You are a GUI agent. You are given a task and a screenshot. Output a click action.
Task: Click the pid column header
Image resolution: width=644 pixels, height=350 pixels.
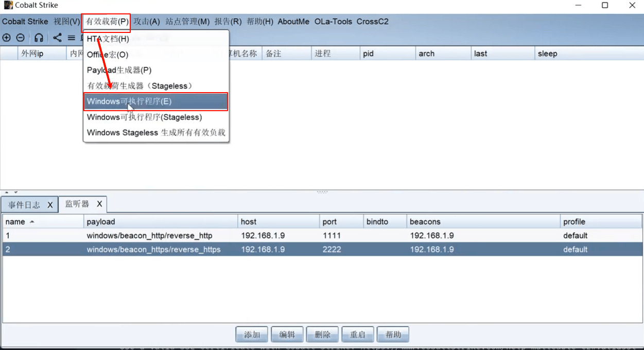(x=387, y=54)
